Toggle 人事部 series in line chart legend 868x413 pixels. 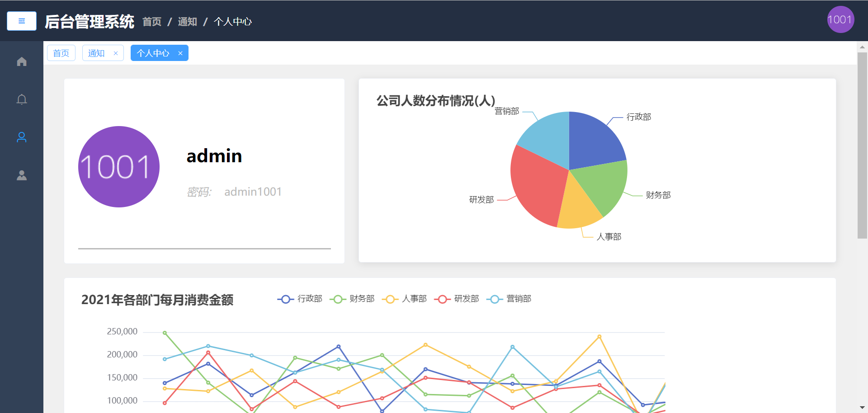(x=405, y=299)
